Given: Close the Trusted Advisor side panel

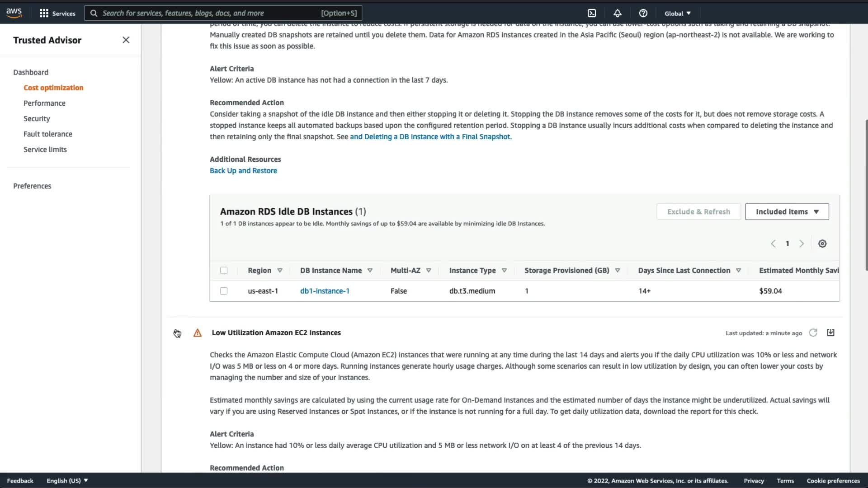Looking at the screenshot, I should point(126,40).
